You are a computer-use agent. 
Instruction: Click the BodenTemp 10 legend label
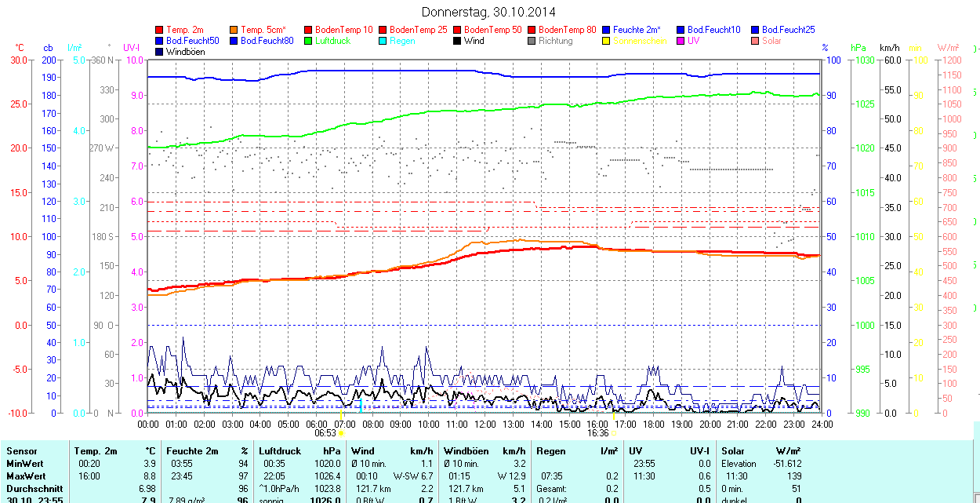click(343, 30)
